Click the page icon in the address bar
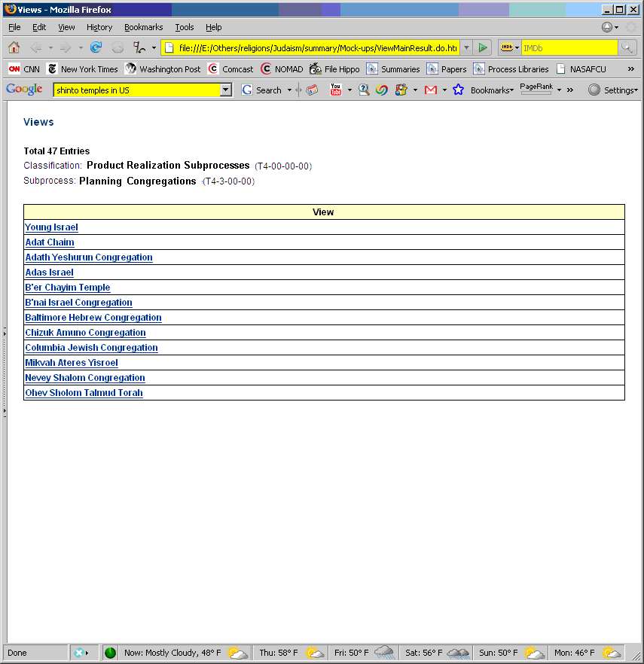 (169, 47)
